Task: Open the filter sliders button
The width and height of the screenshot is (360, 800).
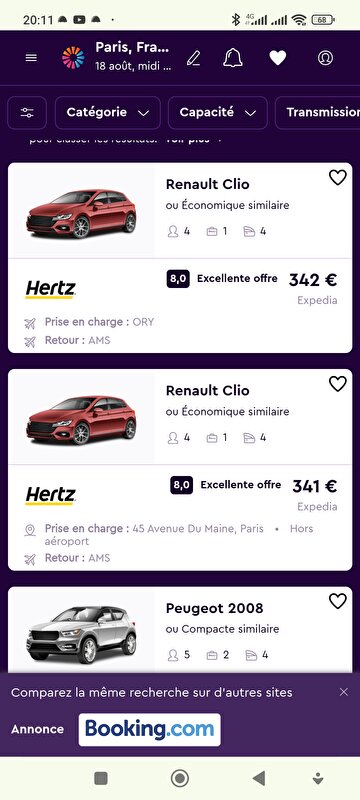Action: click(x=27, y=113)
